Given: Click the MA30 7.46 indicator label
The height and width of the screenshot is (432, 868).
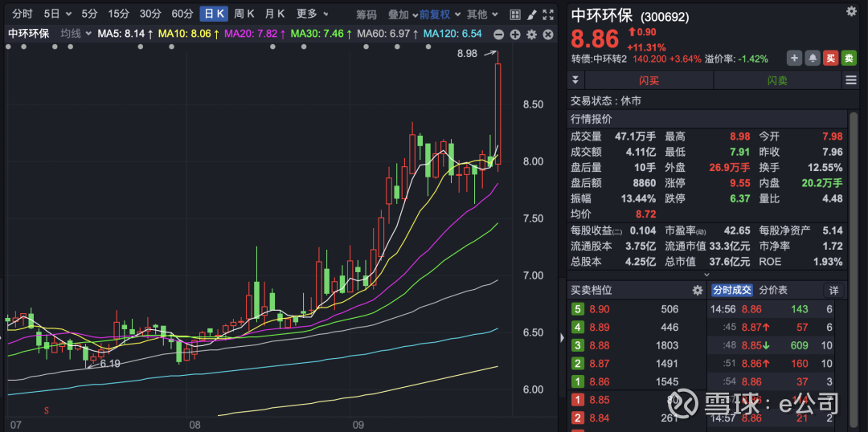Looking at the screenshot, I should click(321, 34).
